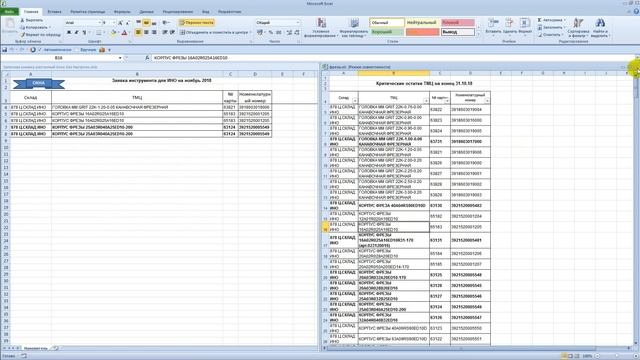Apply accounting currency format

click(x=260, y=32)
